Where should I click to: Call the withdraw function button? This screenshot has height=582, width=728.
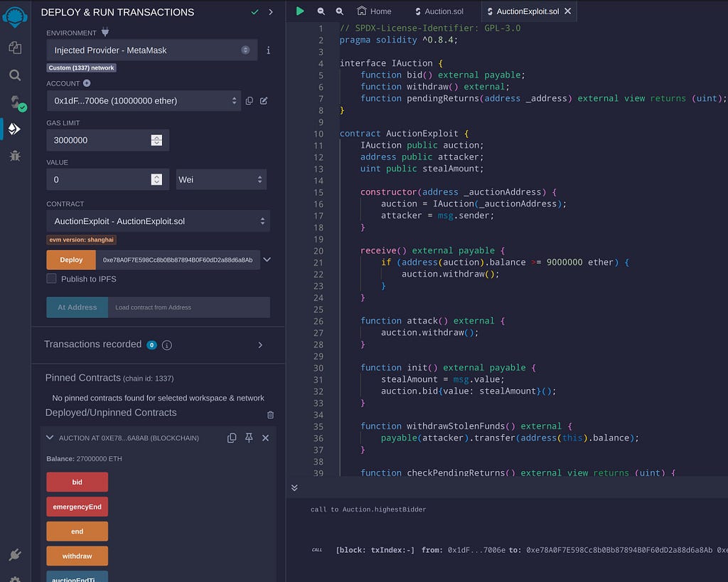(77, 556)
